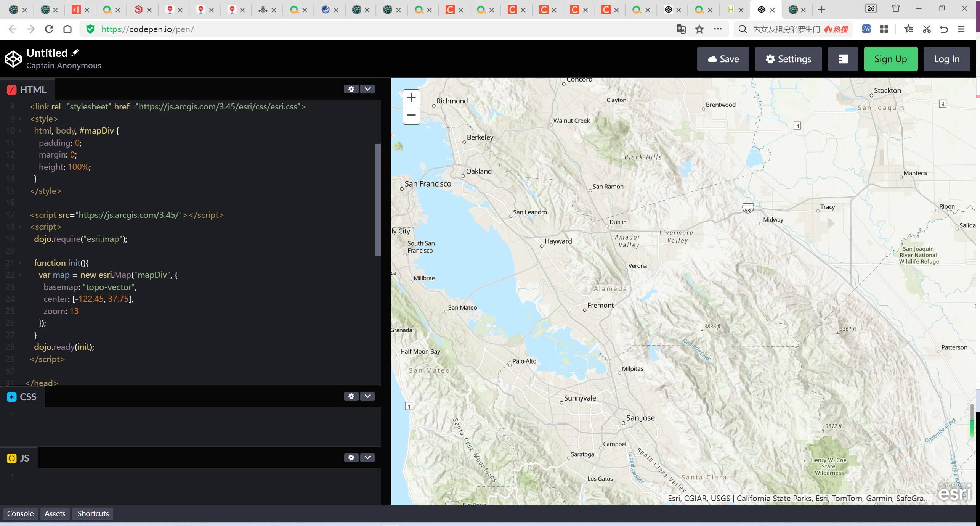
Task: Open the Shortcuts tab
Action: pos(92,513)
